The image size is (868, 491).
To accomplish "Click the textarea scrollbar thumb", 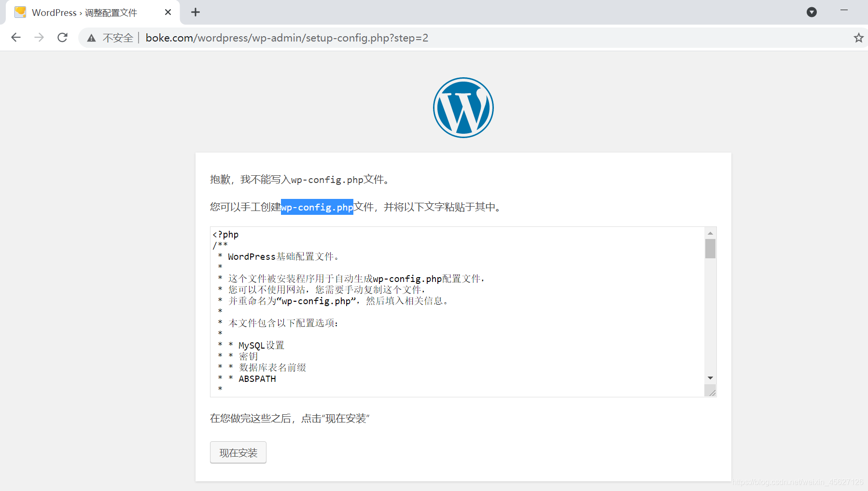I will [x=710, y=249].
